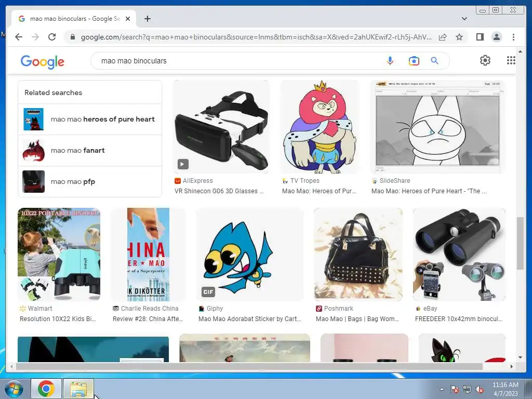Click the blue search magnifier button
532x399 pixels.
[x=435, y=61]
